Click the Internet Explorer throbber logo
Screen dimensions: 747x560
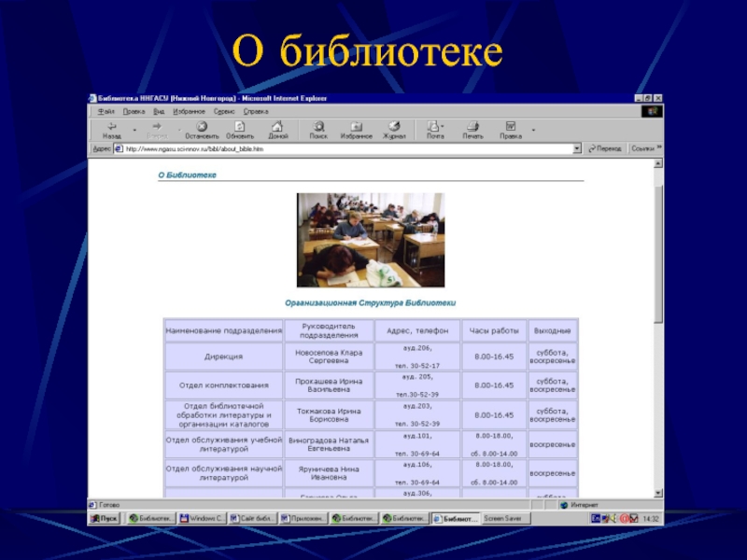pos(652,111)
